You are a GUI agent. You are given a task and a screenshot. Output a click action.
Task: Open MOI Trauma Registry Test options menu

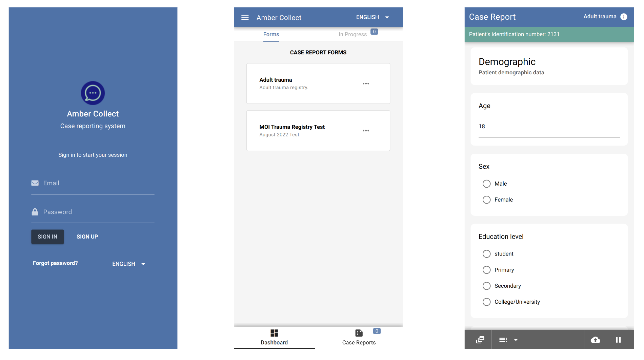tap(366, 131)
